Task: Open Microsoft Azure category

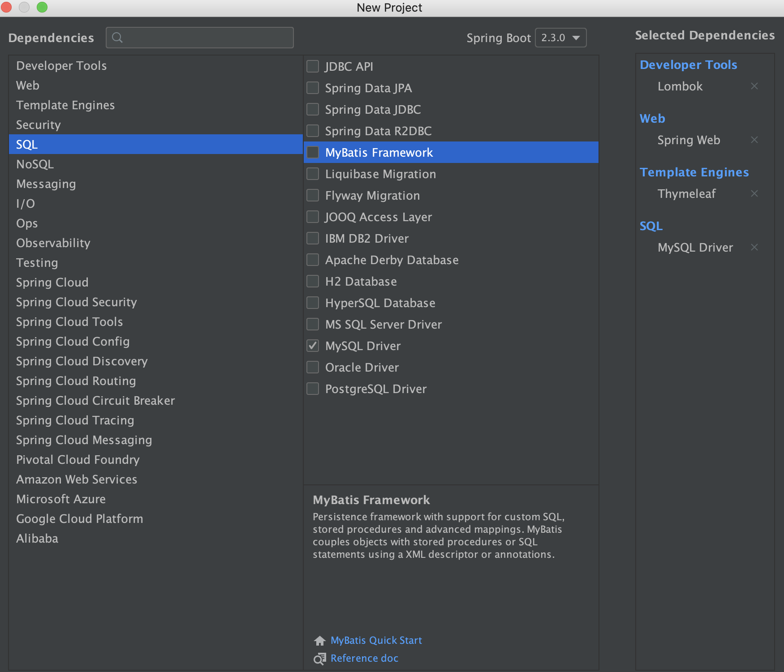Action: (155, 499)
